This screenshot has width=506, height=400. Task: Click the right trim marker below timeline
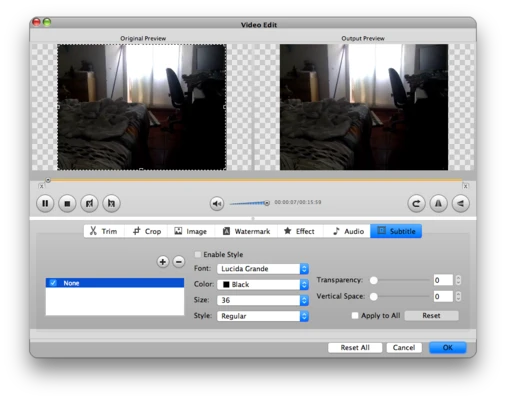465,186
